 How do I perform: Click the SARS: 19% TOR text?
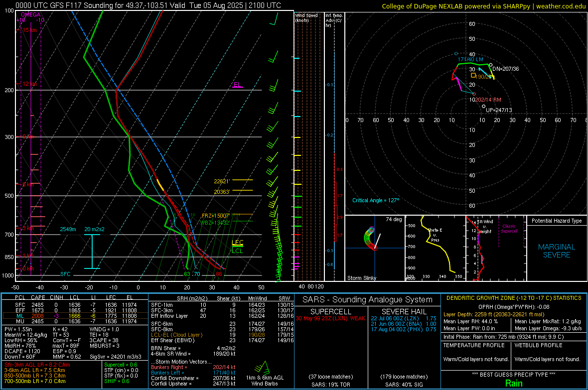pyautogui.click(x=330, y=385)
